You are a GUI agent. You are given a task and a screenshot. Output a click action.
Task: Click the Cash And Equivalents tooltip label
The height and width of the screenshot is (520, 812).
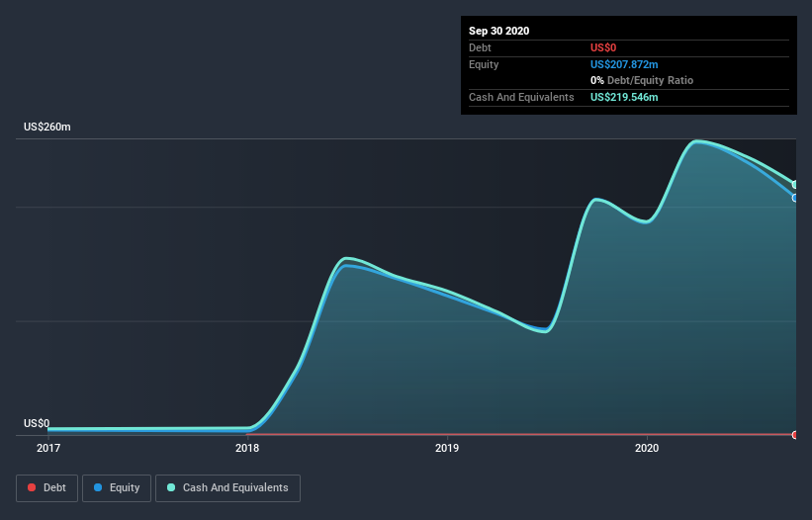tap(521, 97)
